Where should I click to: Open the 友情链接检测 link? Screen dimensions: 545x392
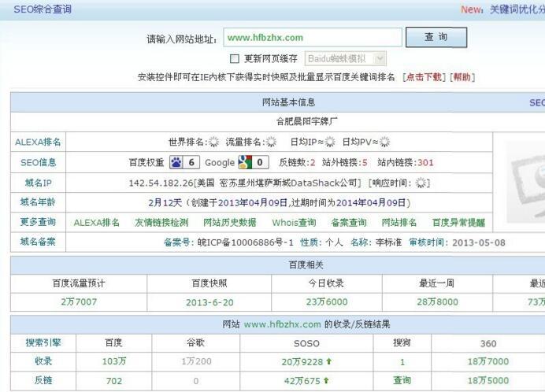(161, 223)
